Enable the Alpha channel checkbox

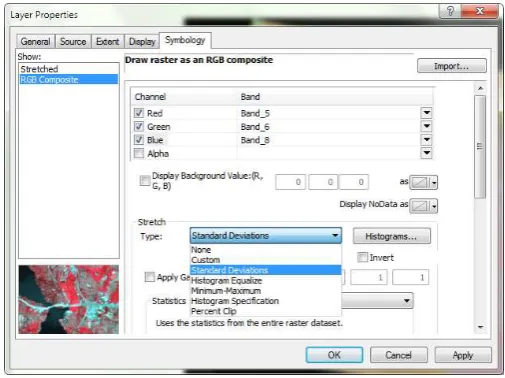tap(139, 153)
